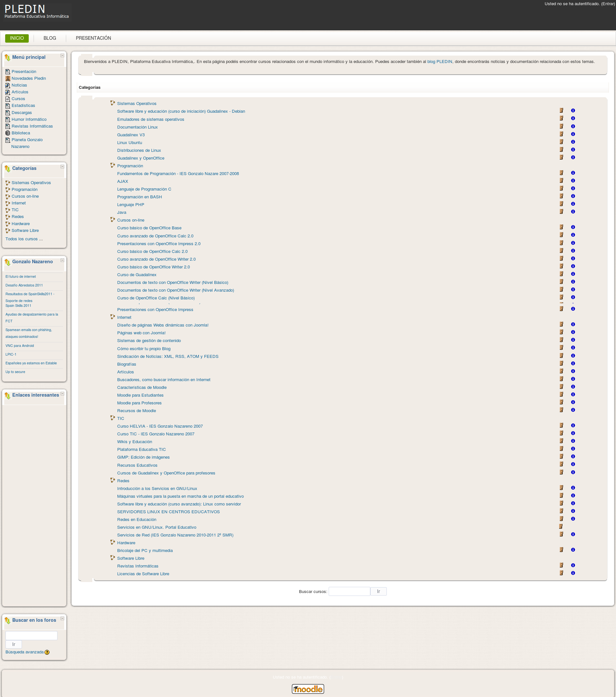This screenshot has width=616, height=697.
Task: Click the Moodle logo in the footer
Action: click(x=307, y=689)
